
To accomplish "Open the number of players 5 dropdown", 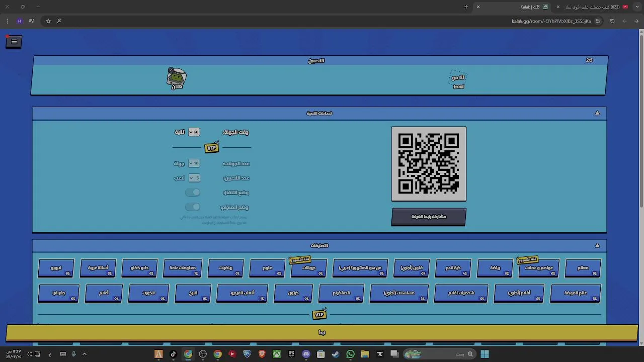I will pos(194,178).
